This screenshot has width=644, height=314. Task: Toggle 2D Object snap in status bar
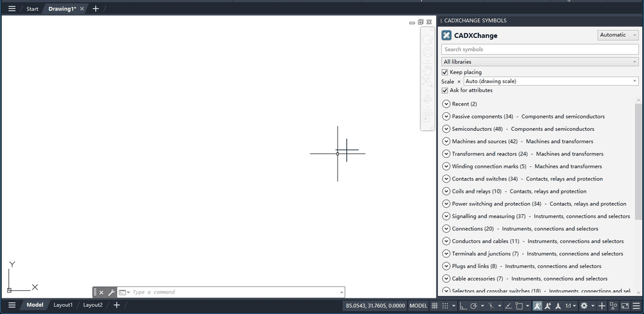[519, 306]
